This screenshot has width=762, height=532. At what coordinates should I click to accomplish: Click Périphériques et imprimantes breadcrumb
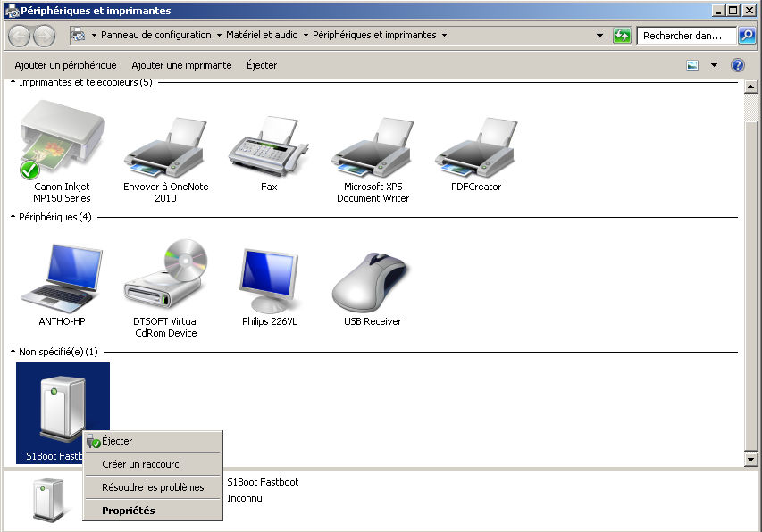pyautogui.click(x=374, y=35)
